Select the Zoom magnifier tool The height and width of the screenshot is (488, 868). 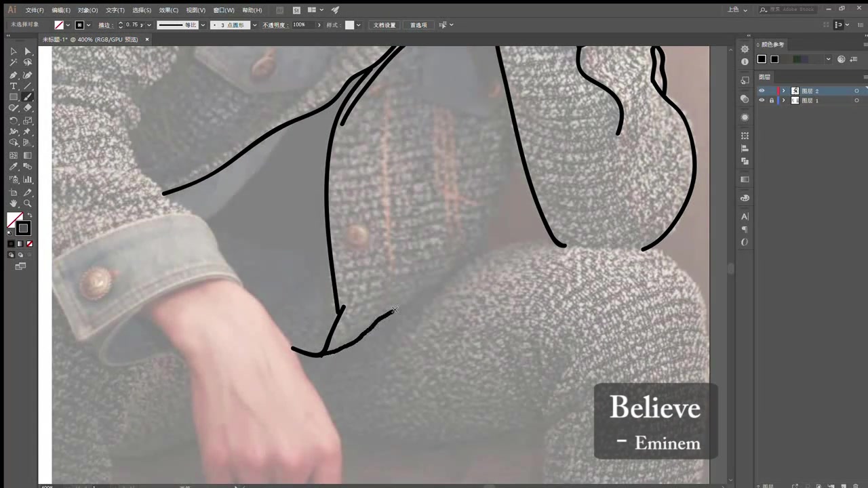pos(28,203)
